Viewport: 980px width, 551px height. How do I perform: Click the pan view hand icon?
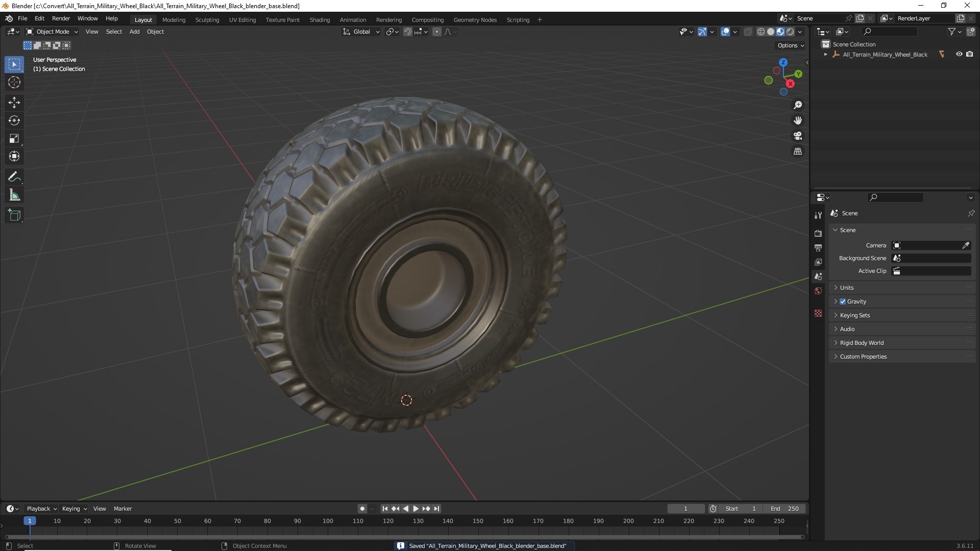coord(798,120)
